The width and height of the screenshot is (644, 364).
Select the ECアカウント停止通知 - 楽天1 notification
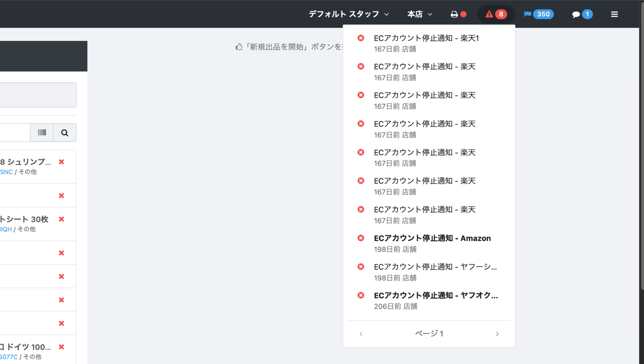[427, 38]
